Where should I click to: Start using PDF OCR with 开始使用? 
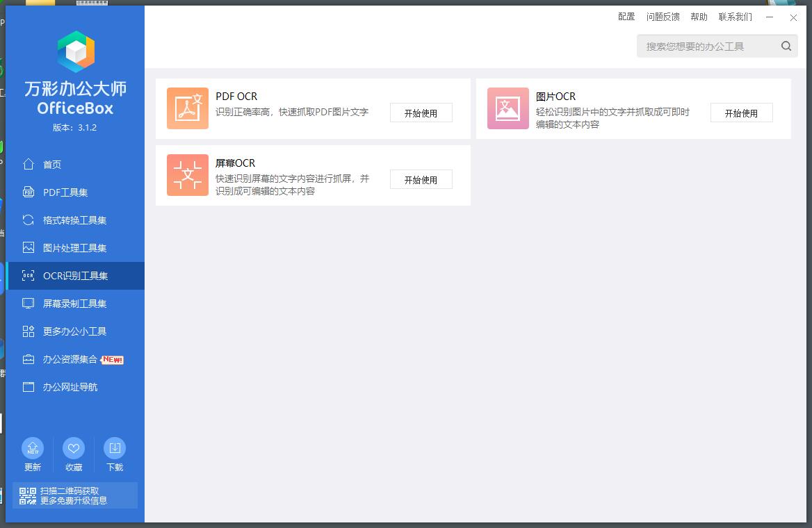(421, 113)
